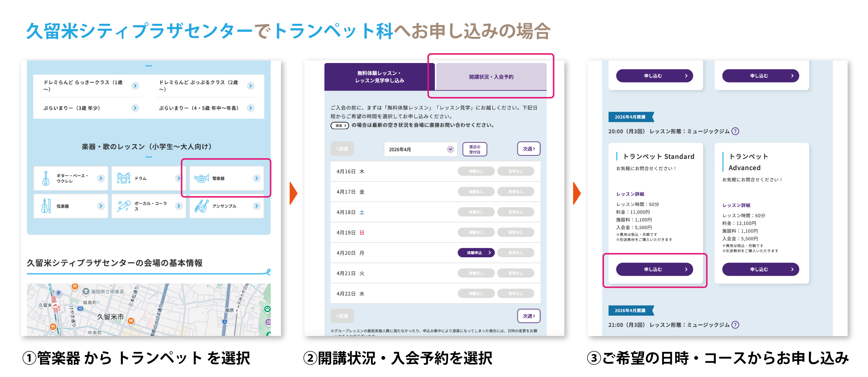The width and height of the screenshot is (868, 377).
Task: Click 体験申込 button for 4月20日
Action: (476, 253)
